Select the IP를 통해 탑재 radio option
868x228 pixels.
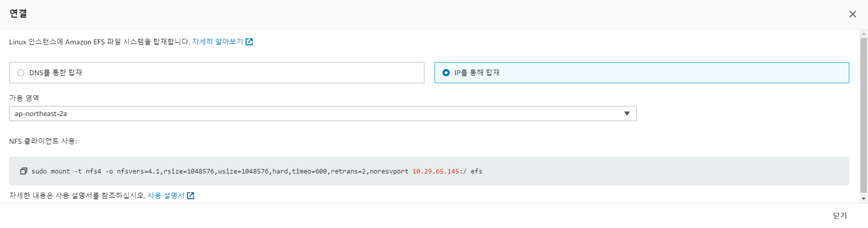(x=642, y=73)
